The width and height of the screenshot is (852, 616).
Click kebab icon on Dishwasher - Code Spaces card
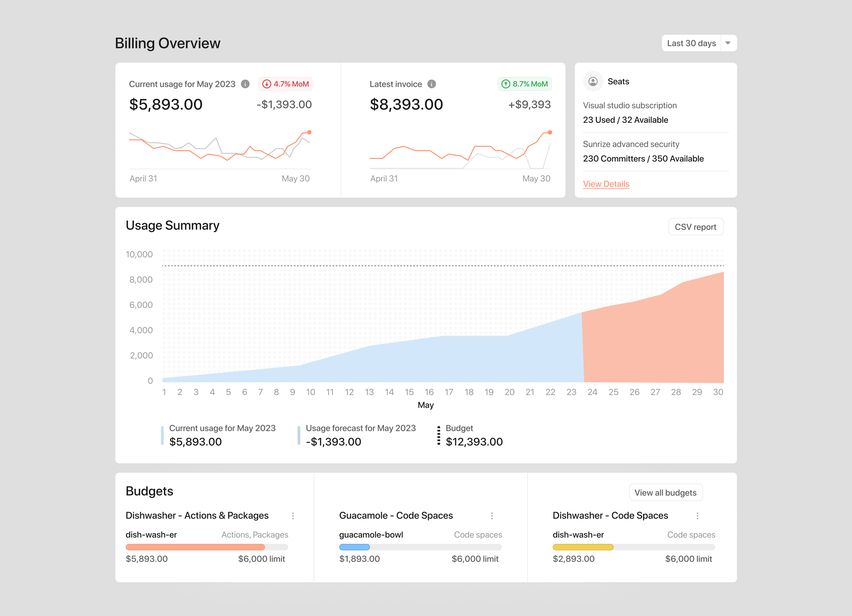[698, 516]
